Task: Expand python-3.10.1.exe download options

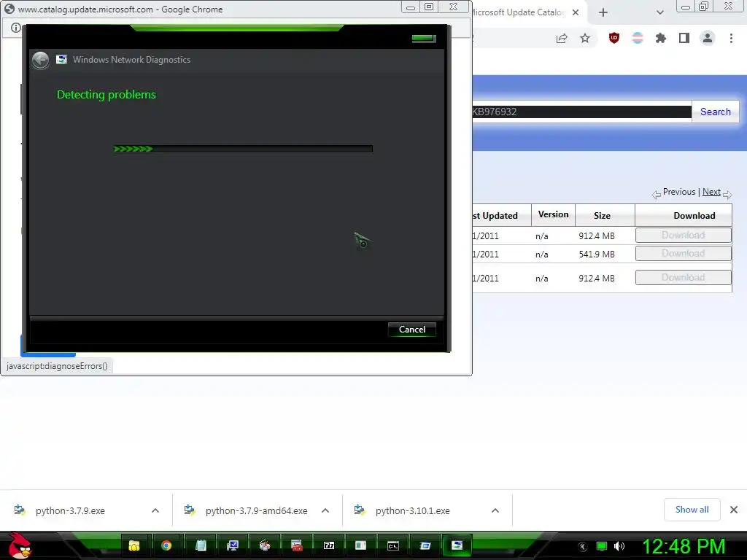Action: pos(495,510)
